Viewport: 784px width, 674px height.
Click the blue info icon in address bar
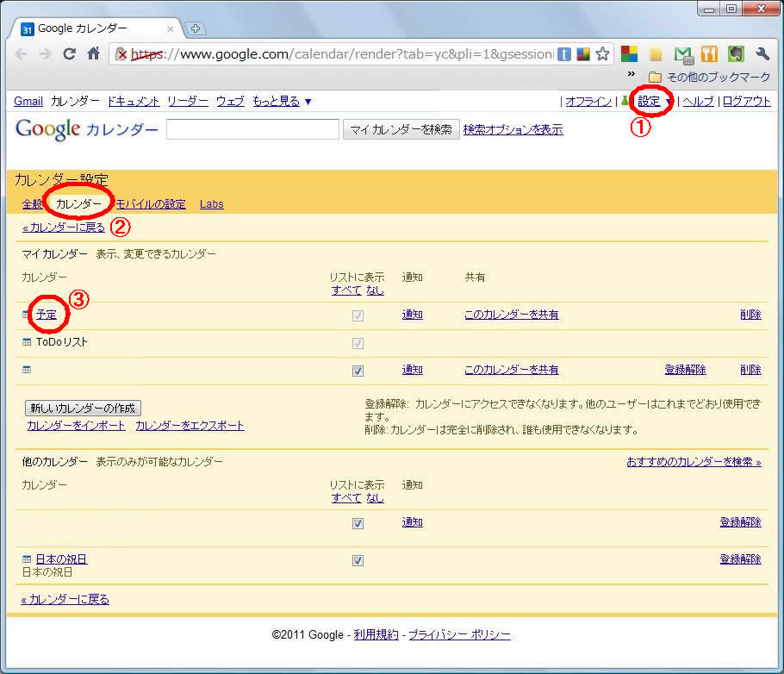tap(564, 54)
